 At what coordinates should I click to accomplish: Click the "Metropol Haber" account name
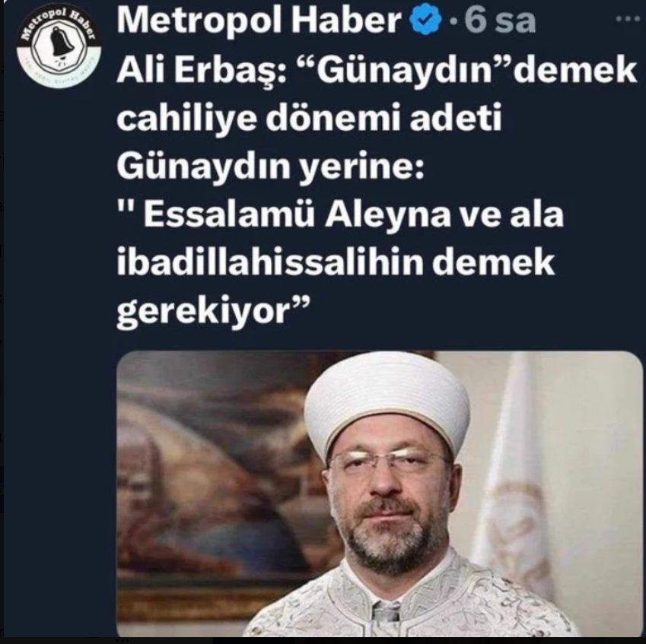pyautogui.click(x=259, y=21)
